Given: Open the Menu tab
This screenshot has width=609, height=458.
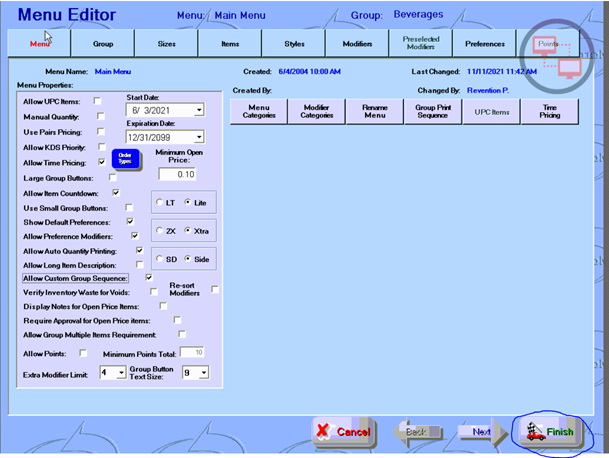Looking at the screenshot, I should point(39,44).
